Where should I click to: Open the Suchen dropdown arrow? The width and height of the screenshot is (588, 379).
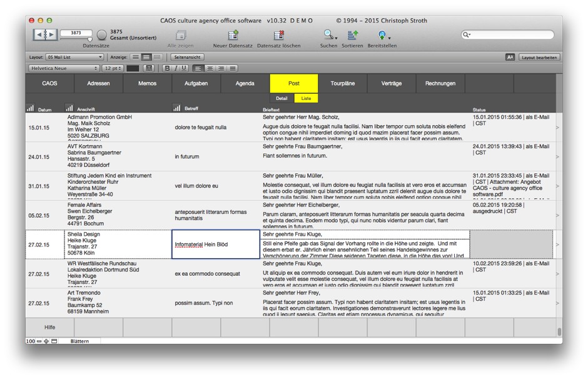point(336,38)
